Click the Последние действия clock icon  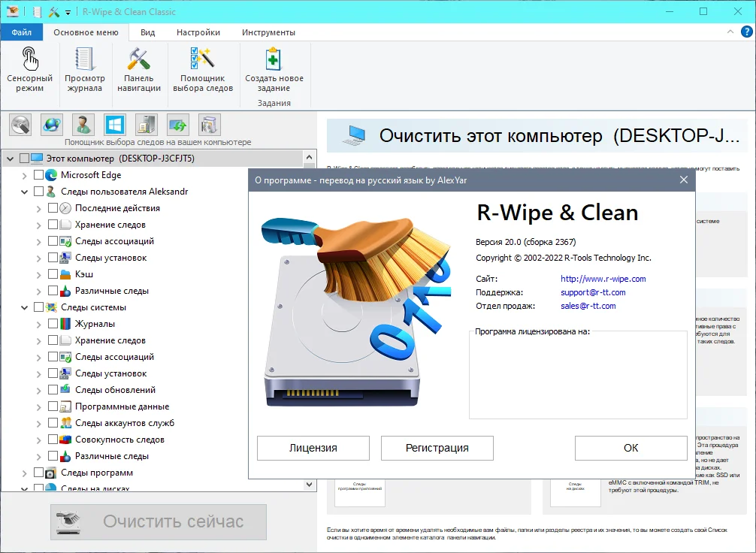tap(65, 208)
